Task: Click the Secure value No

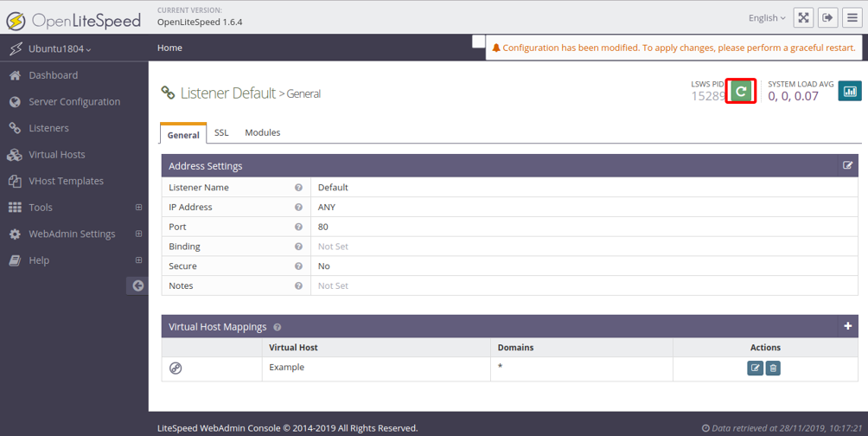Action: click(324, 266)
